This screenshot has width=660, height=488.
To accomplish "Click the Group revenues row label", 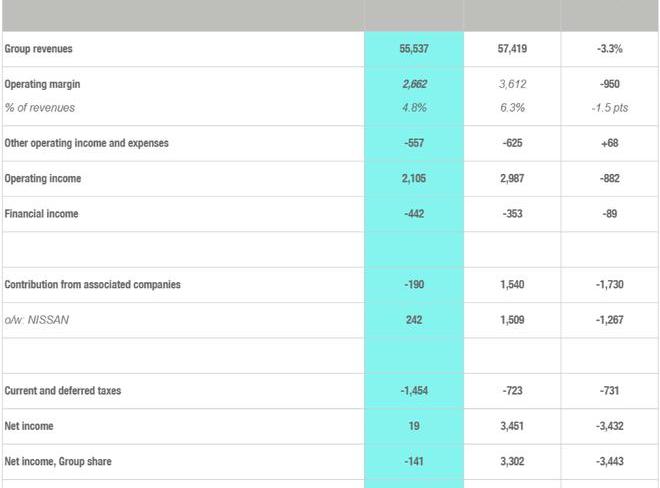I will point(39,49).
